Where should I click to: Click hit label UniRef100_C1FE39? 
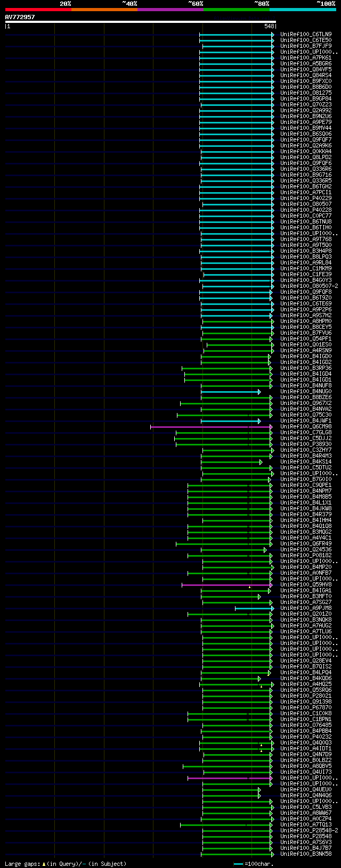(306, 274)
